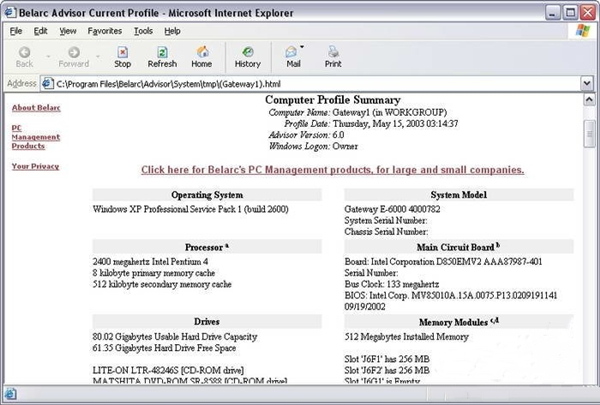
Task: Click the Back navigation button
Action: 24,55
